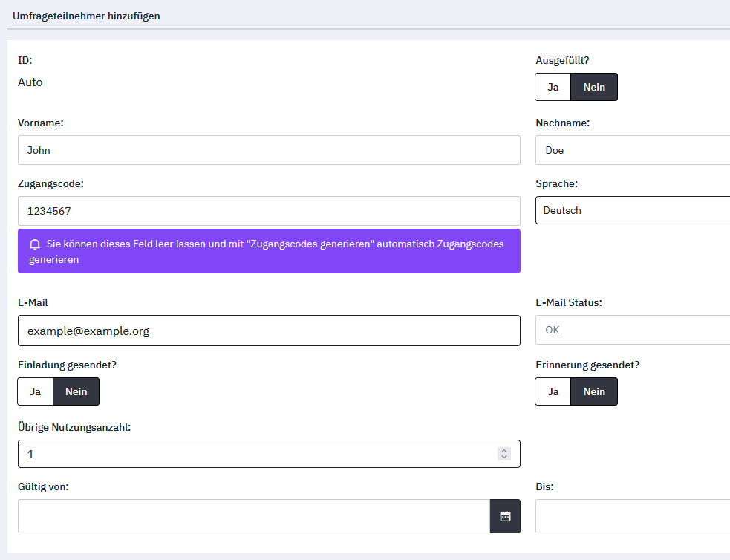This screenshot has height=560, width=730.
Task: Click the Gültig von date input
Action: (x=253, y=516)
